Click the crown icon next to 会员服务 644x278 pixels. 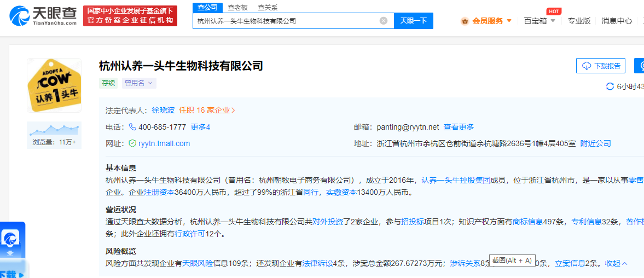click(x=465, y=21)
